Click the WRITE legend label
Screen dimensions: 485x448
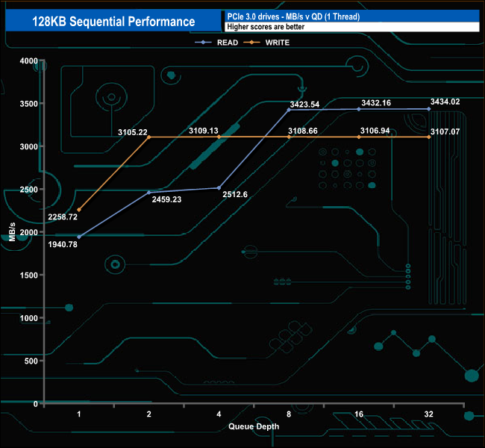coord(278,43)
